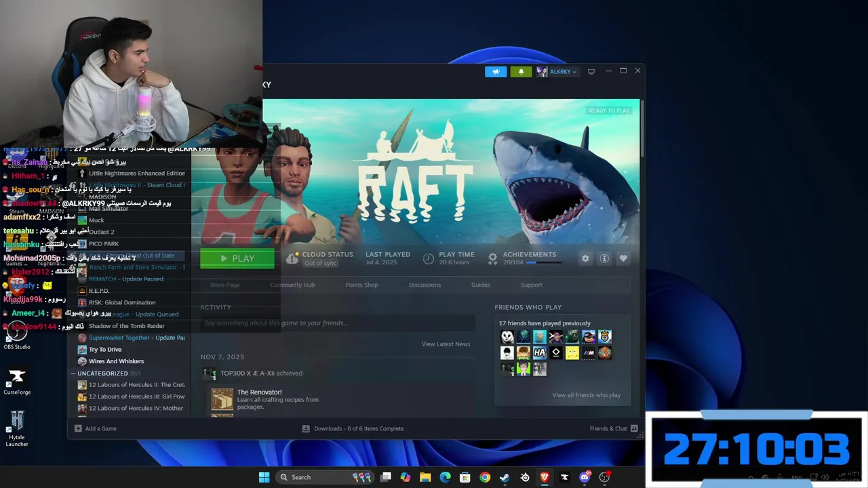
Task: Open Points Shop tab
Action: click(361, 285)
